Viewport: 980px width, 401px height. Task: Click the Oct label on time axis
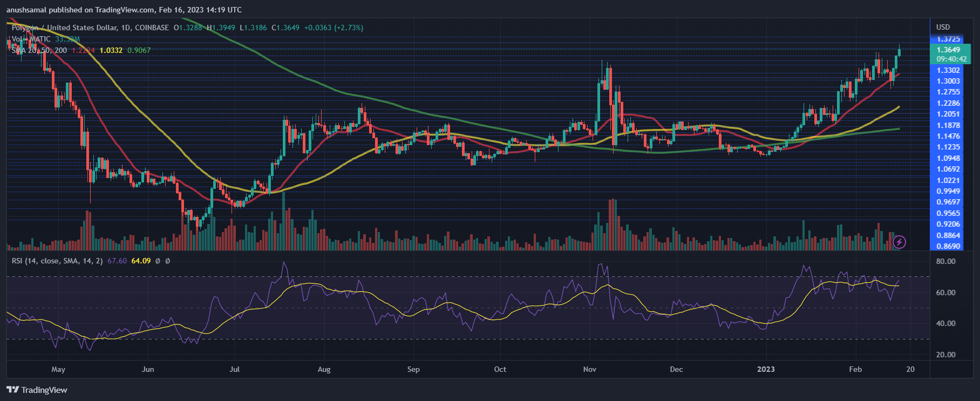point(500,369)
